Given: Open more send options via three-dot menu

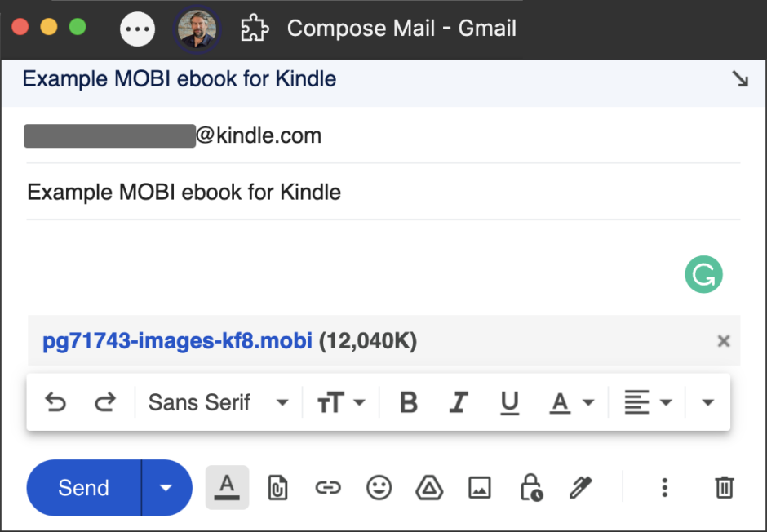Looking at the screenshot, I should pos(664,487).
